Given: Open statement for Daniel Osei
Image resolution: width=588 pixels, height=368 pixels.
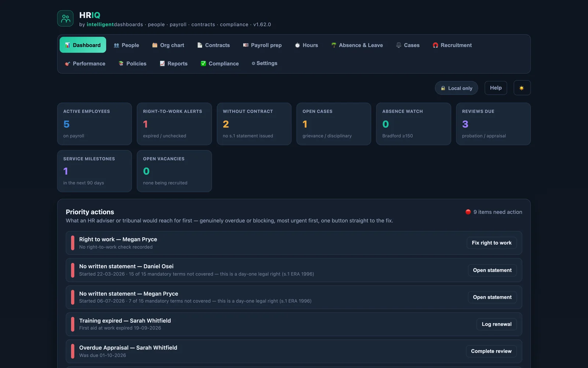Looking at the screenshot, I should click(x=492, y=270).
